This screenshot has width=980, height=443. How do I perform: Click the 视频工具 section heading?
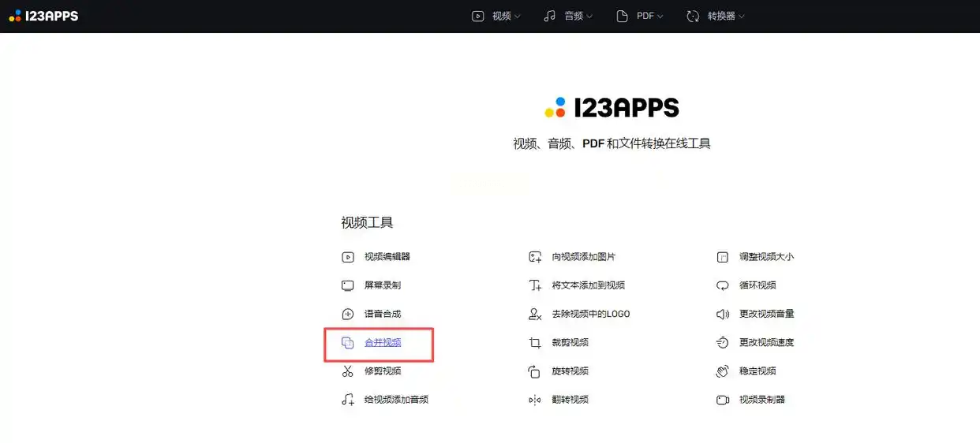(367, 223)
